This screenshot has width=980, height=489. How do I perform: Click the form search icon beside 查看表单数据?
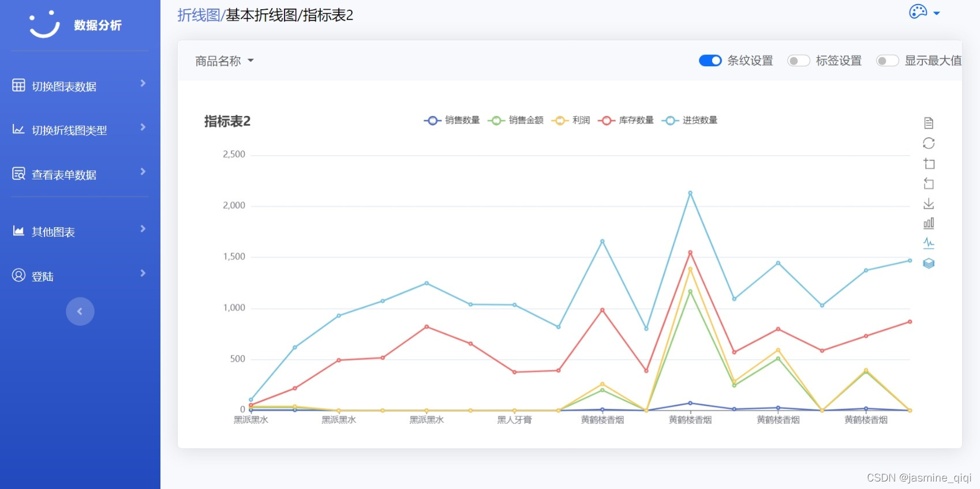tap(18, 174)
